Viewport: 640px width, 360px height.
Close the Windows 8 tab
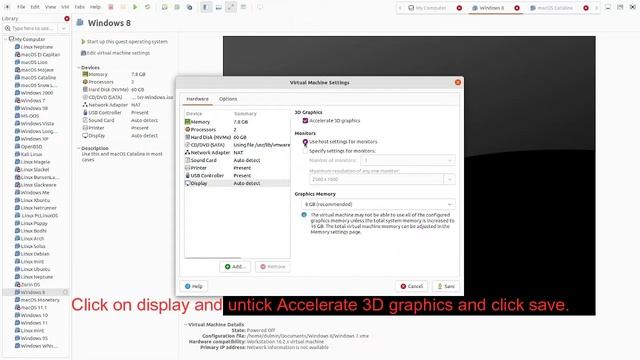pyautogui.click(x=517, y=8)
